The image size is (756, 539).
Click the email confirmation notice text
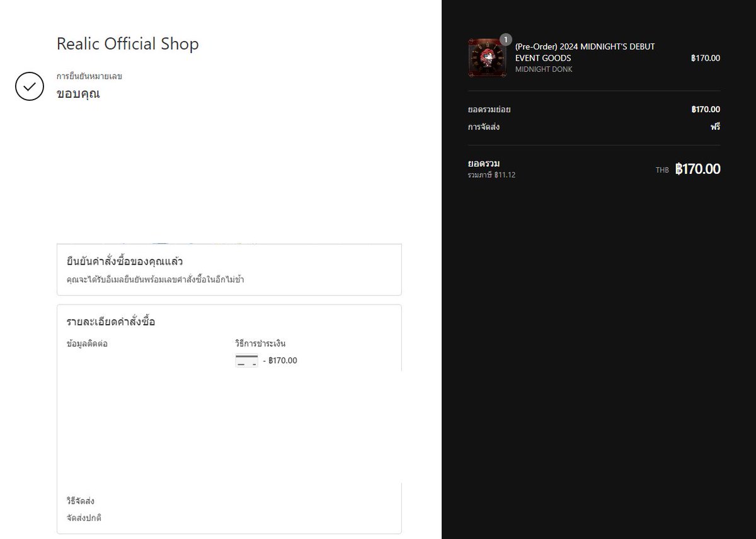pyautogui.click(x=155, y=279)
